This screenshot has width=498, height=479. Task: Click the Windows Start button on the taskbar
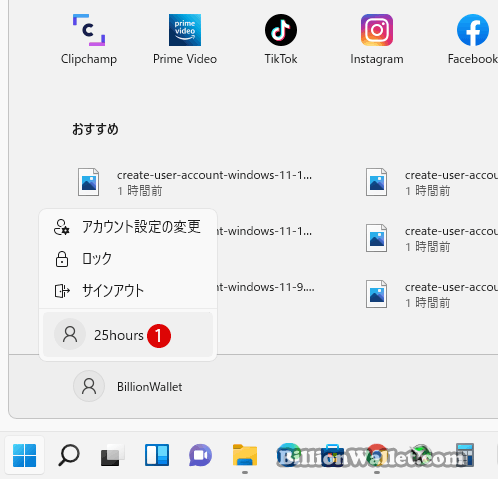pyautogui.click(x=24, y=455)
